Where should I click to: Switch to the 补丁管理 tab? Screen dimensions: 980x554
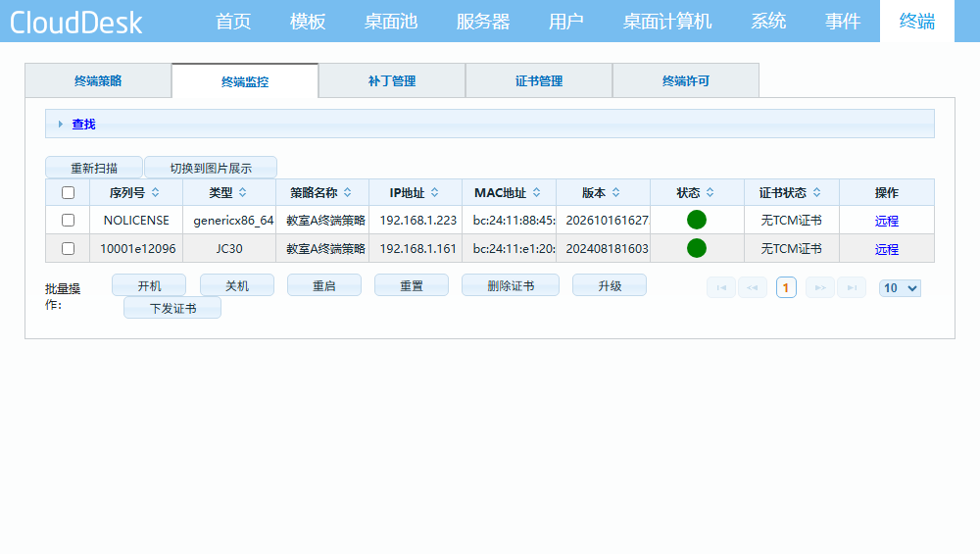392,80
